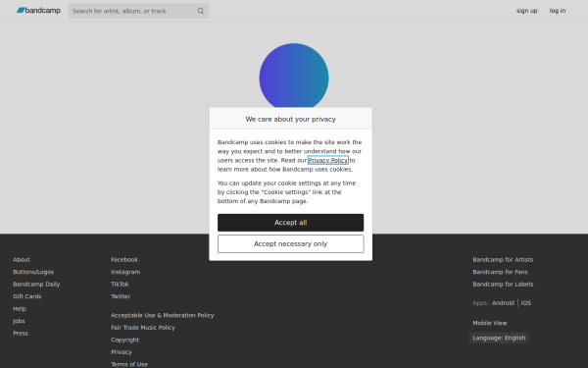Image resolution: width=588 pixels, height=368 pixels.
Task: Open the TikTok footer link
Action: tap(120, 285)
